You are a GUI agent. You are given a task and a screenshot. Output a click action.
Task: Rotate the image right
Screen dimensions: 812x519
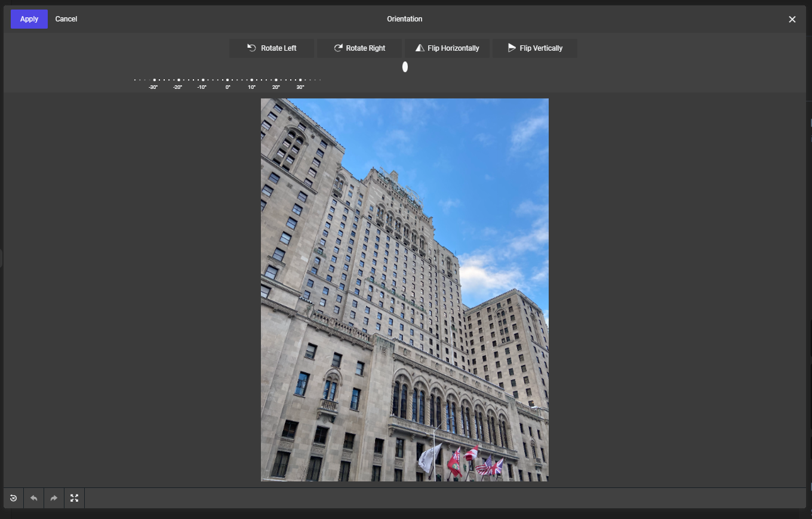coord(359,48)
